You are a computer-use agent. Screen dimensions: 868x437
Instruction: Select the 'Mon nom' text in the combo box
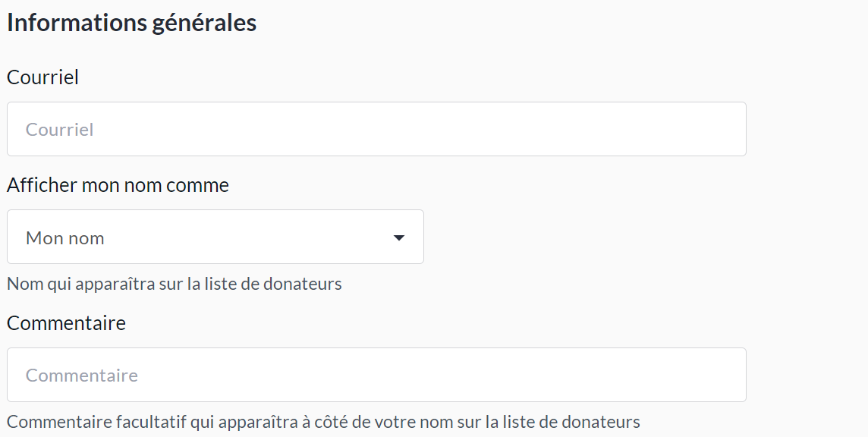pyautogui.click(x=65, y=238)
